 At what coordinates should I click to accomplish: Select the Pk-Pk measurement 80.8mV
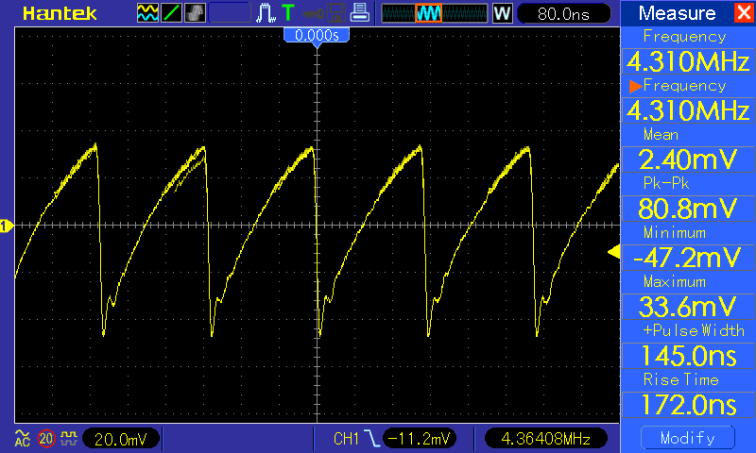(x=686, y=208)
